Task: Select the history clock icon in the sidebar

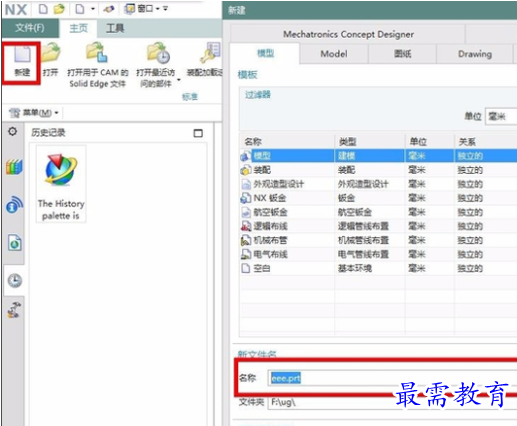Action: [x=15, y=280]
